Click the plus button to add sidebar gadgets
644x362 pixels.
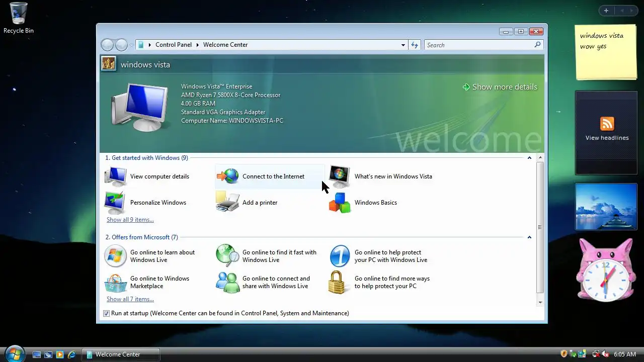point(606,11)
